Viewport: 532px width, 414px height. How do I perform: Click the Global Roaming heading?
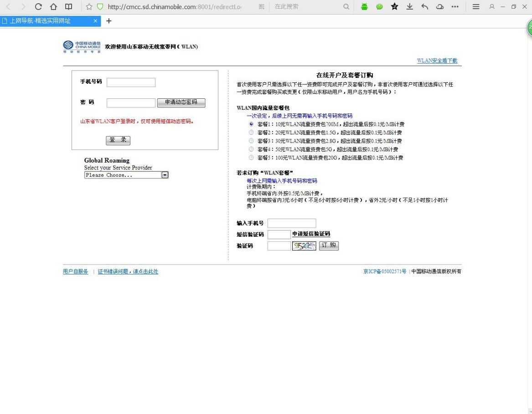pos(107,160)
